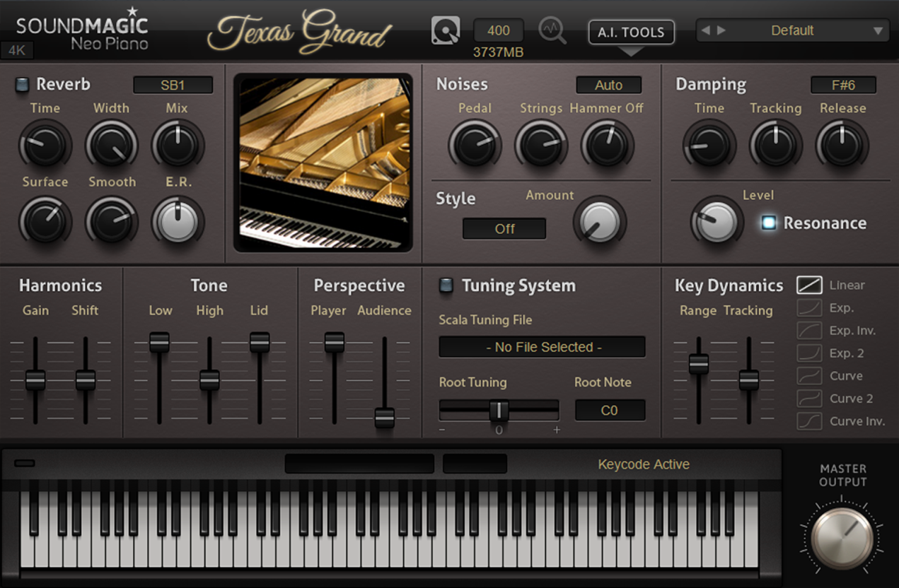Image resolution: width=899 pixels, height=588 pixels.
Task: Click the Perspective Player slider
Action: (335, 380)
